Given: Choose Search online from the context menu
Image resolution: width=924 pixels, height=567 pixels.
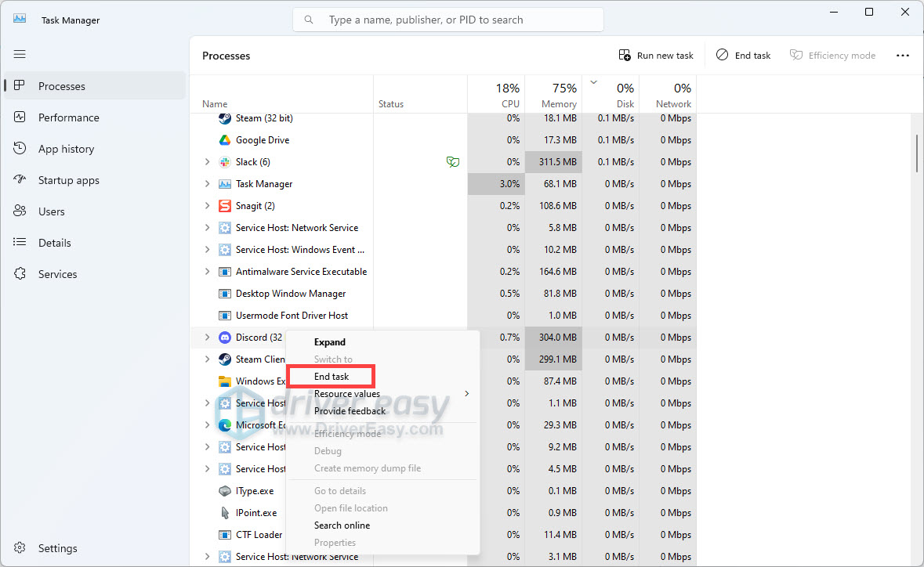Looking at the screenshot, I should tap(342, 525).
